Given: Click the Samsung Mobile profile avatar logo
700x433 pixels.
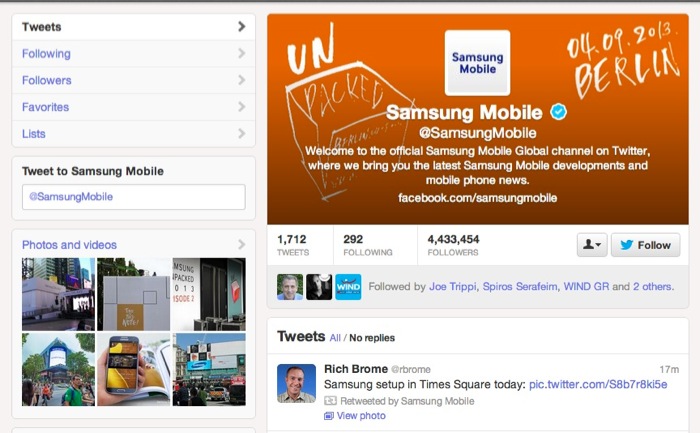Looking at the screenshot, I should pyautogui.click(x=477, y=62).
